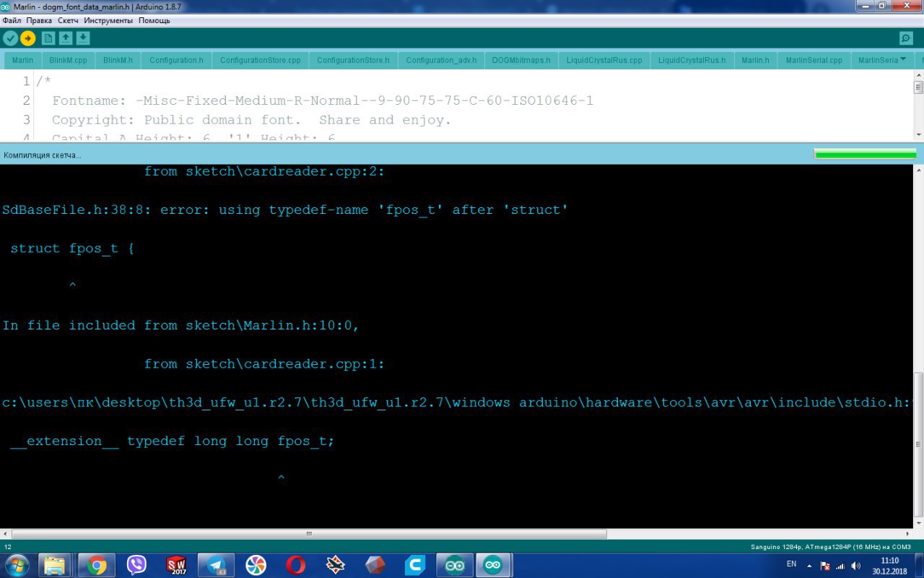Click the console vertical scrollbar thumb
The image size is (924, 578).
point(918,444)
